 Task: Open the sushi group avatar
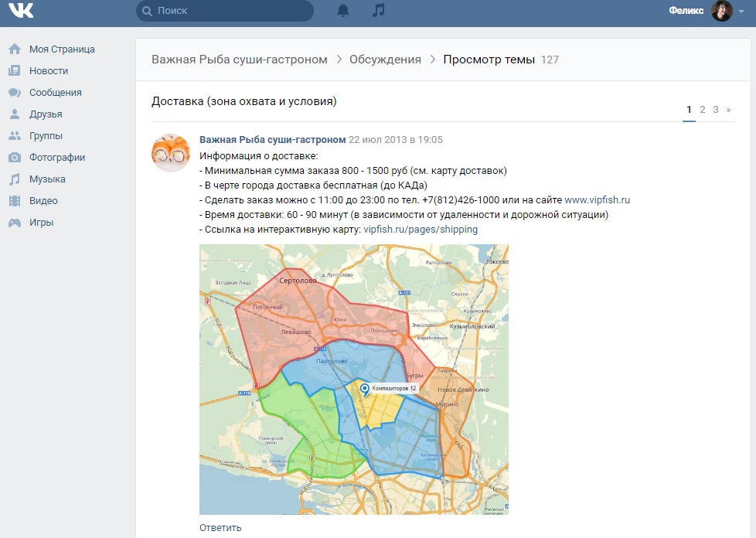pyautogui.click(x=171, y=153)
